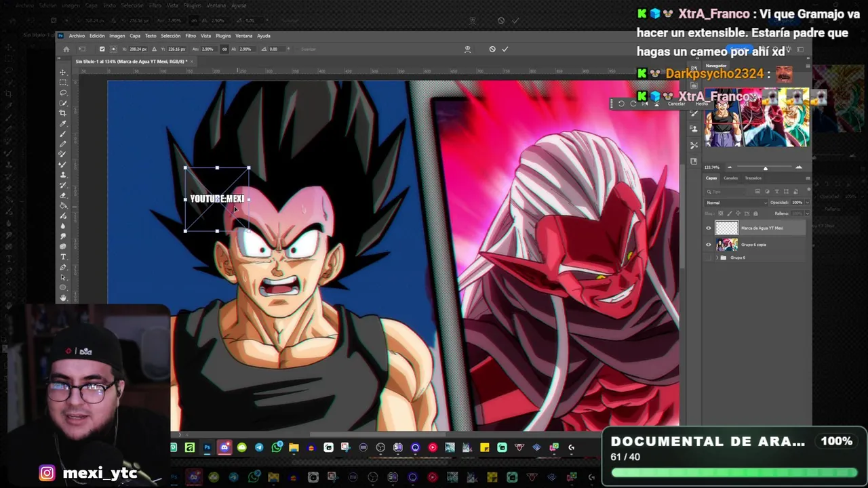Filter layers by type layer icon
The height and width of the screenshot is (488, 868).
(x=777, y=191)
